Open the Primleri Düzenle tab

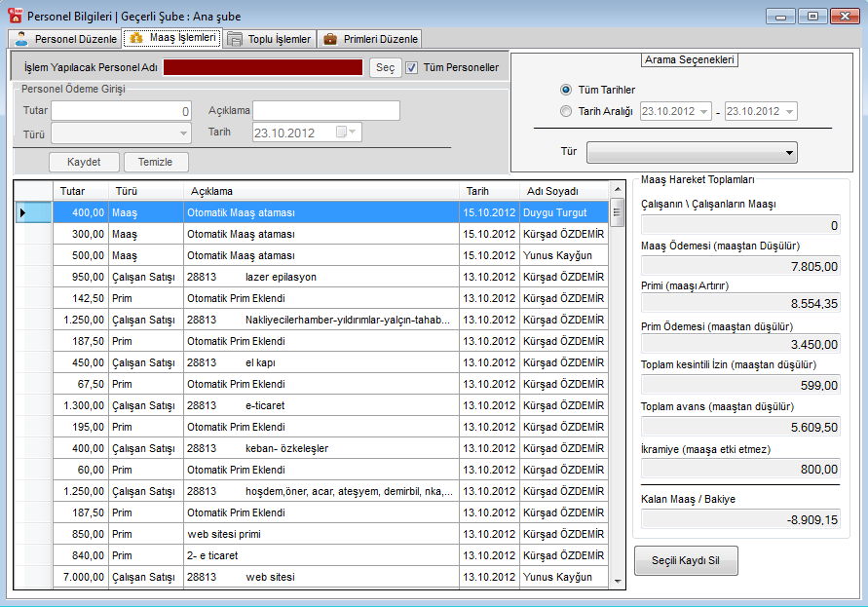coord(380,39)
